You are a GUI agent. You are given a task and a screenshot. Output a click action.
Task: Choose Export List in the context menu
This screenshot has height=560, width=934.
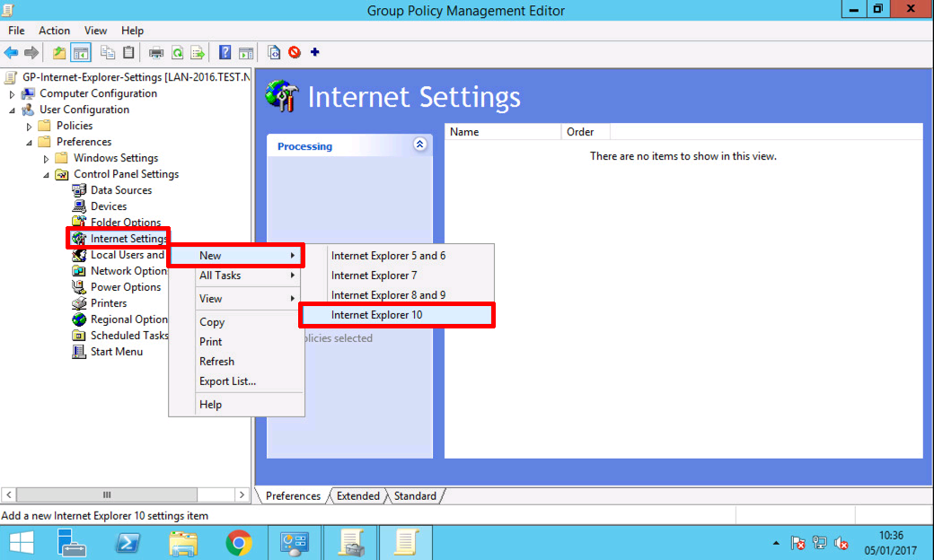coord(236,381)
